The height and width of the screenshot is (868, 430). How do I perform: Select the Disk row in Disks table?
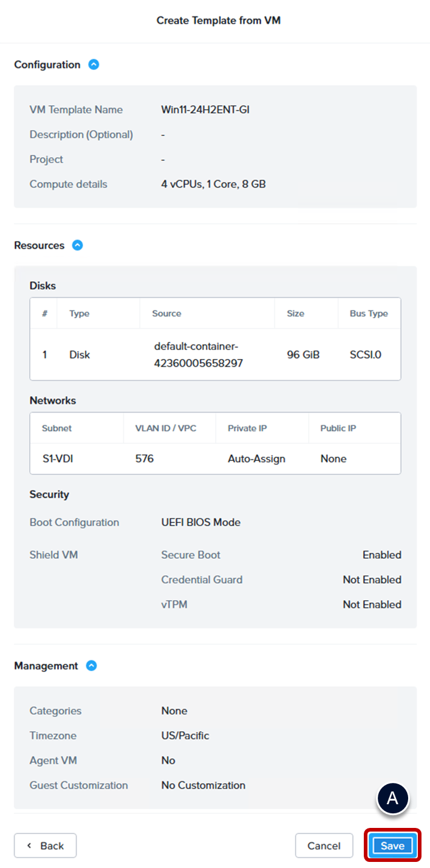point(215,354)
